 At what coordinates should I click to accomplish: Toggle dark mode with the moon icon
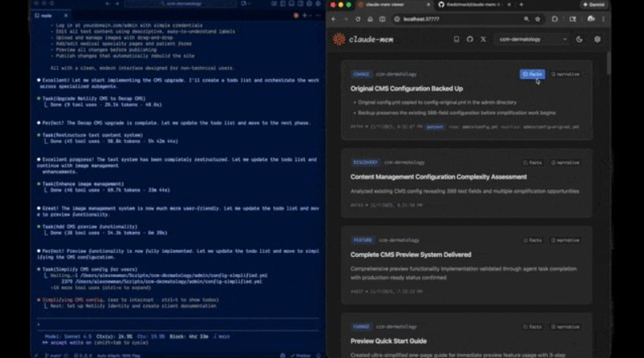pyautogui.click(x=579, y=40)
